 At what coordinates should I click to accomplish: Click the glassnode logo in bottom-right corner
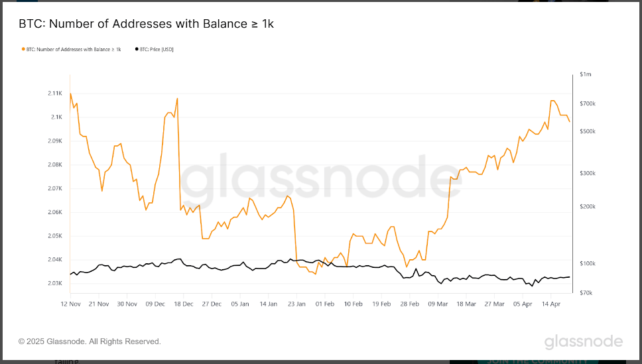[584, 341]
